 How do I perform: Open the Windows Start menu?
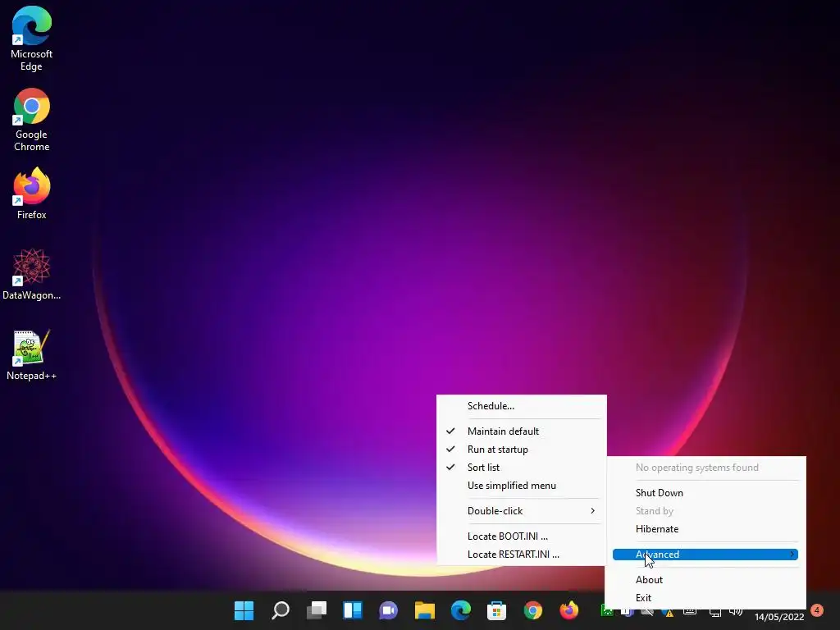(244, 610)
